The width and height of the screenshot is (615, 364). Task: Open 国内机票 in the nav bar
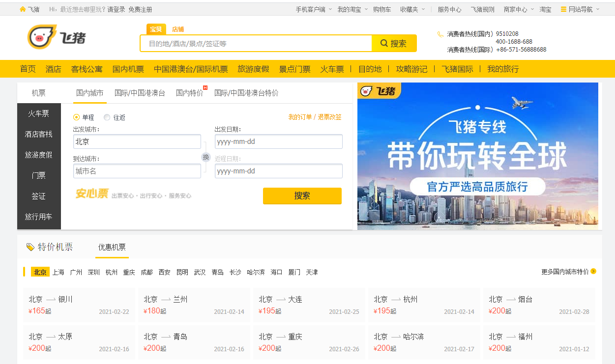tap(128, 69)
